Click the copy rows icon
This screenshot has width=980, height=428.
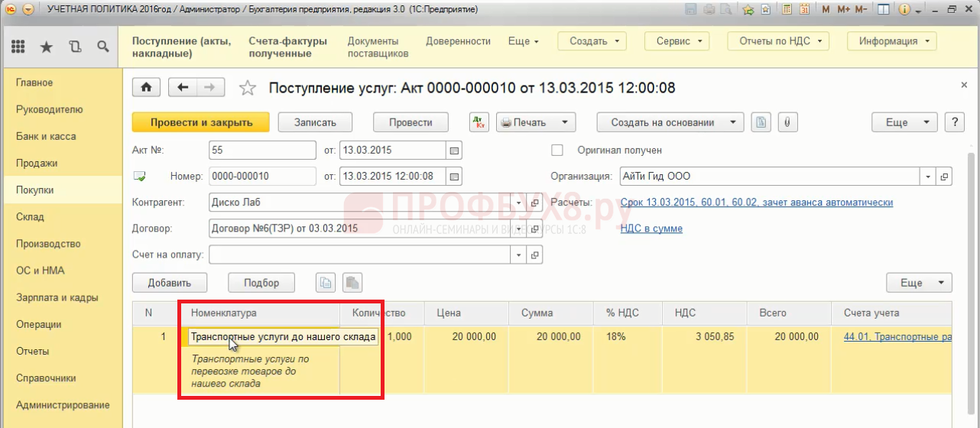[x=326, y=283]
